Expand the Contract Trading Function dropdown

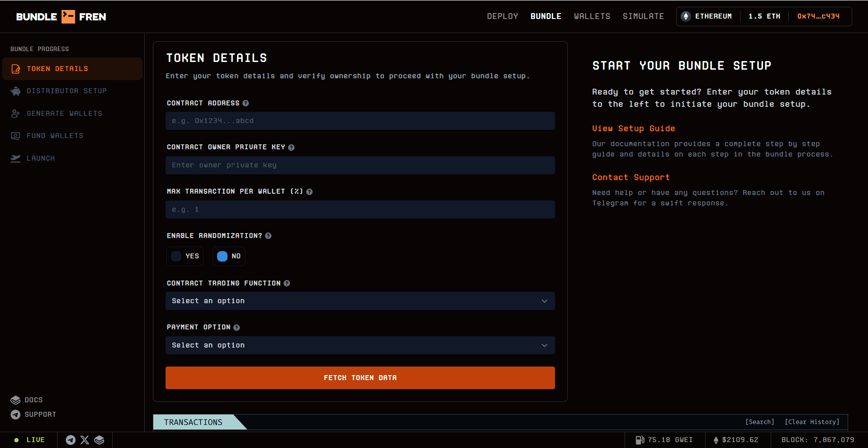pos(360,301)
